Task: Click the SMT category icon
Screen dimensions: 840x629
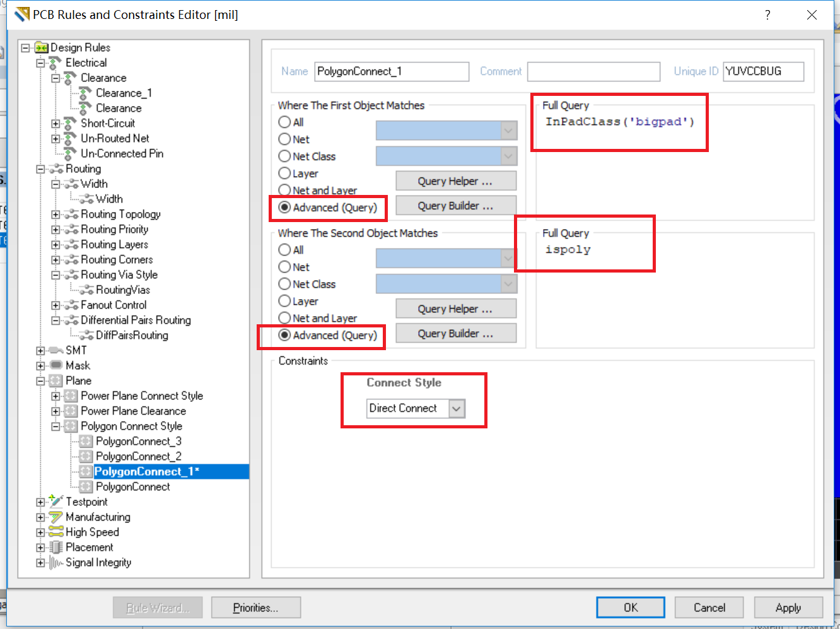Action: tap(56, 350)
